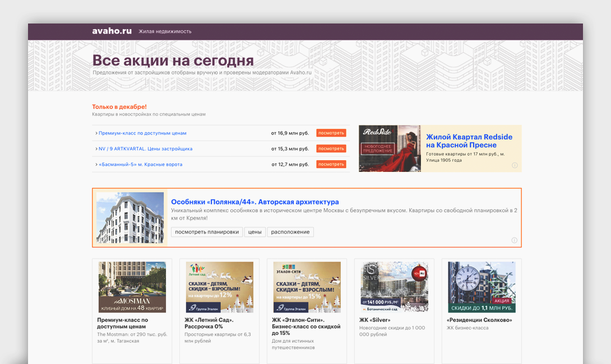Open the RedSide banner image
The height and width of the screenshot is (364, 611).
pos(390,148)
